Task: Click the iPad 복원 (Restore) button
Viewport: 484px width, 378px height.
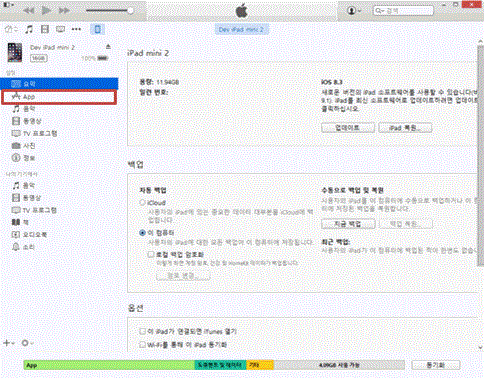Action: coord(405,128)
